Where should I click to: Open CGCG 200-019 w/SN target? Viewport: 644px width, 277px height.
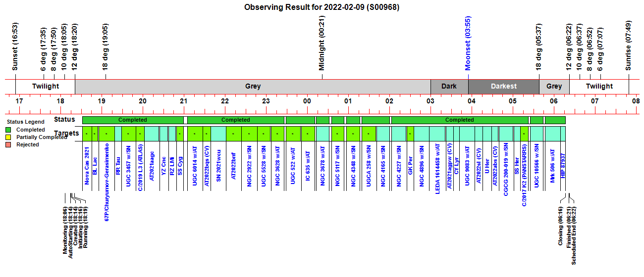coord(506,170)
